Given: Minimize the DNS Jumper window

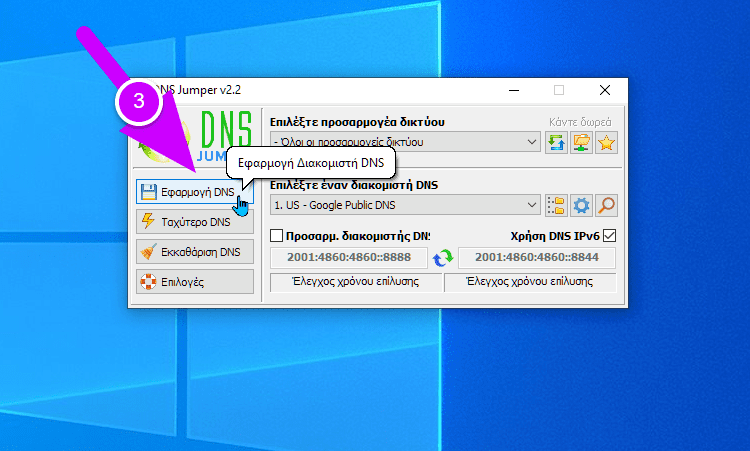Looking at the screenshot, I should [514, 90].
